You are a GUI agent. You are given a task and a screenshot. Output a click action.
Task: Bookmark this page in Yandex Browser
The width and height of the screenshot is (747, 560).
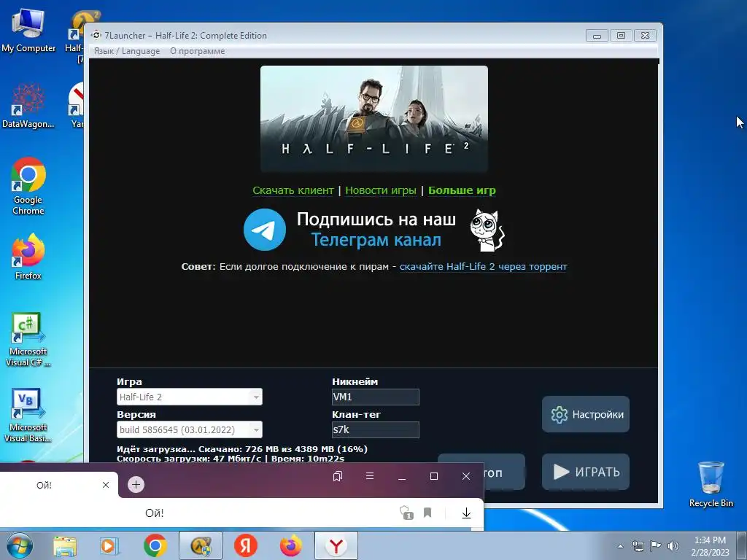(427, 513)
